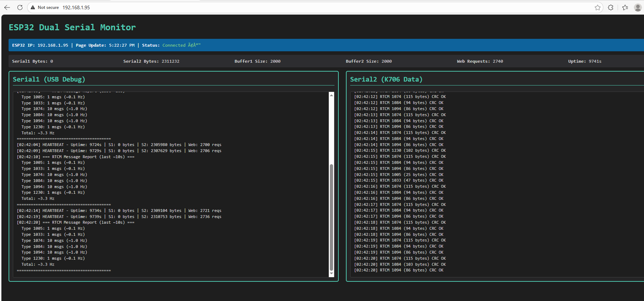Click the Not secure warning icon
This screenshot has height=301, width=644.
[33, 7]
